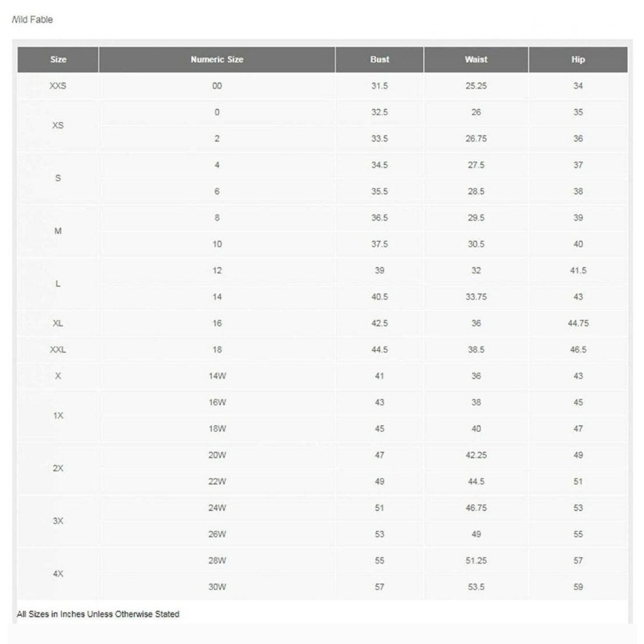Click the Size column header
This screenshot has height=644, width=644.
pos(58,59)
